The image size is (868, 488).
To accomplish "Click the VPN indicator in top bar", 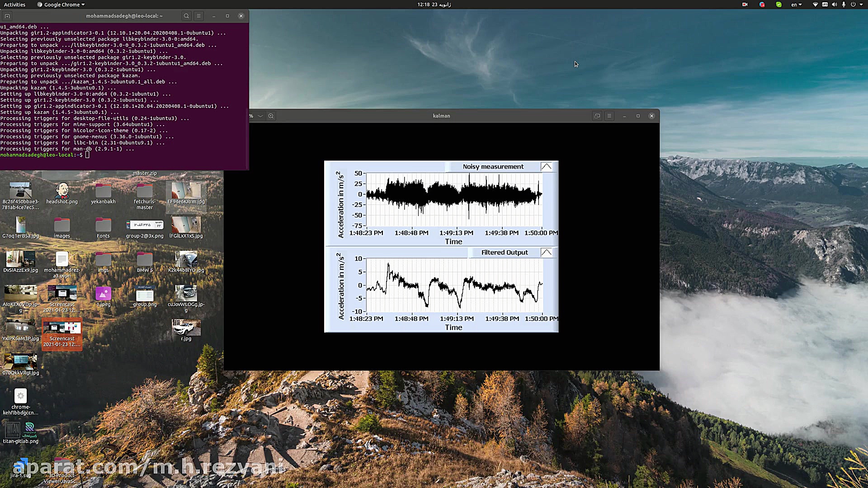I will click(825, 5).
